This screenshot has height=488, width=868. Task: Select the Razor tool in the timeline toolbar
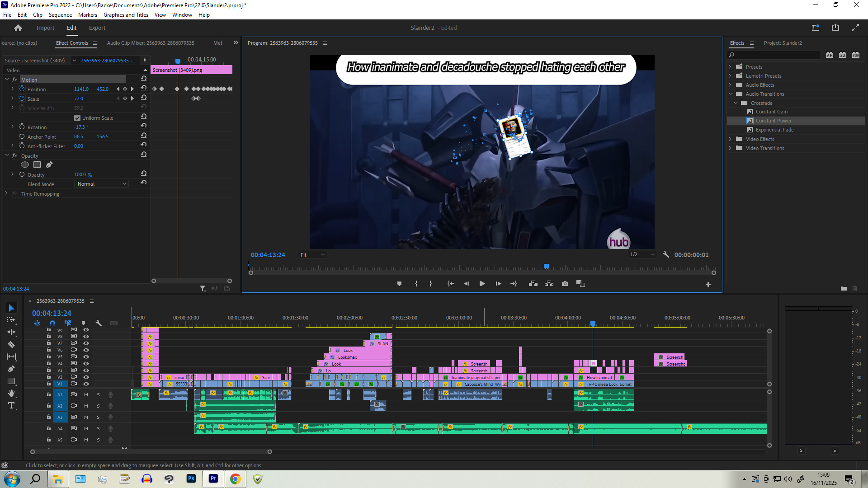click(x=11, y=344)
